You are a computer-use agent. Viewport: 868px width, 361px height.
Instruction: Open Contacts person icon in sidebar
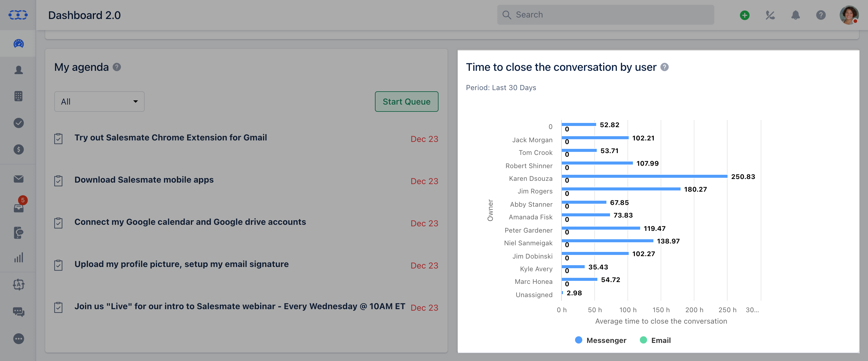[18, 70]
